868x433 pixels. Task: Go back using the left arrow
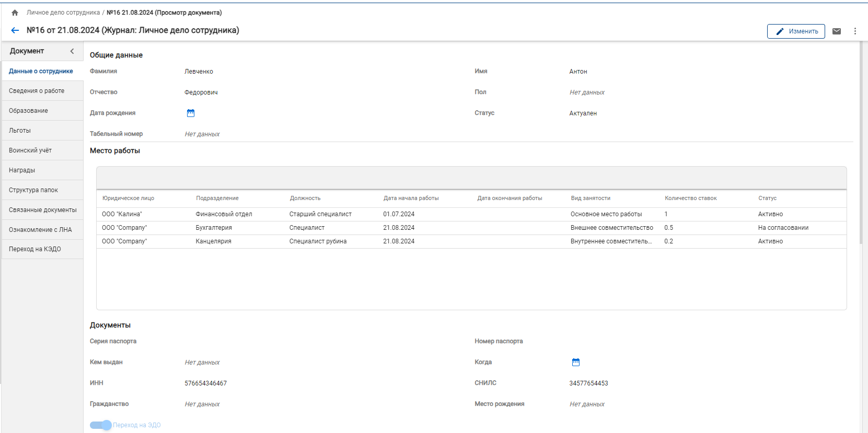pos(15,30)
